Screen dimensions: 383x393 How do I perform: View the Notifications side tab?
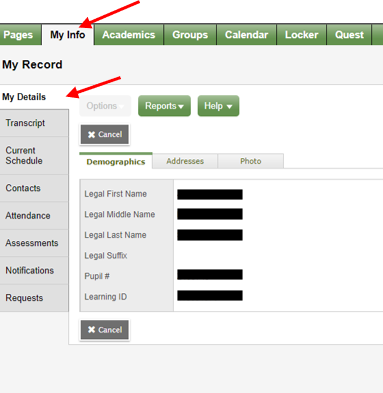[34, 270]
